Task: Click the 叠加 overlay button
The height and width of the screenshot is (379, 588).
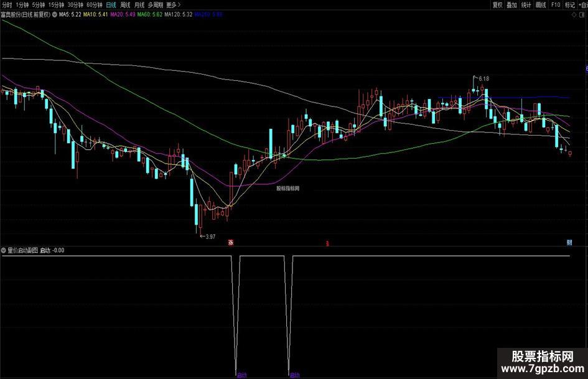Action: click(x=511, y=5)
